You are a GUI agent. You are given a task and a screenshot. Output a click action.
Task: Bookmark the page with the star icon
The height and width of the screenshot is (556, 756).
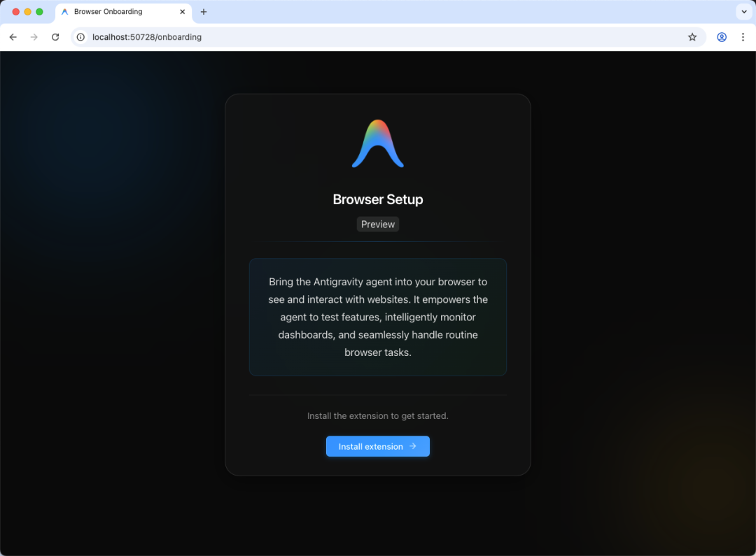point(692,37)
